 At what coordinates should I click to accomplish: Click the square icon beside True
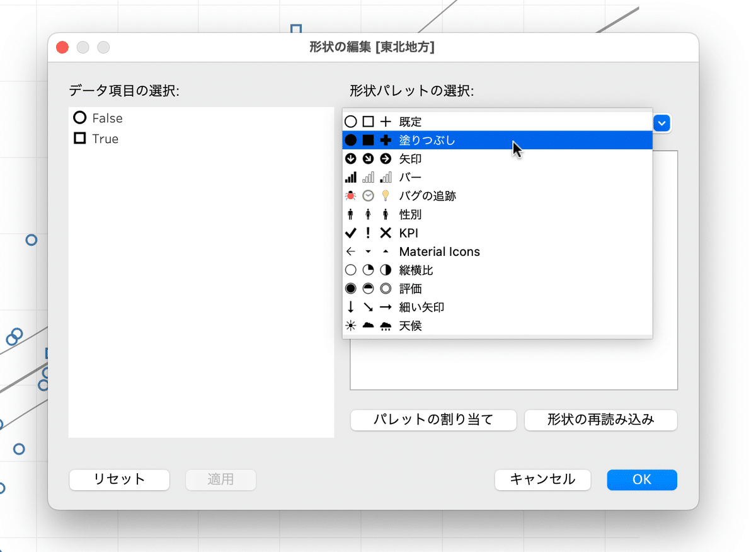pos(79,138)
